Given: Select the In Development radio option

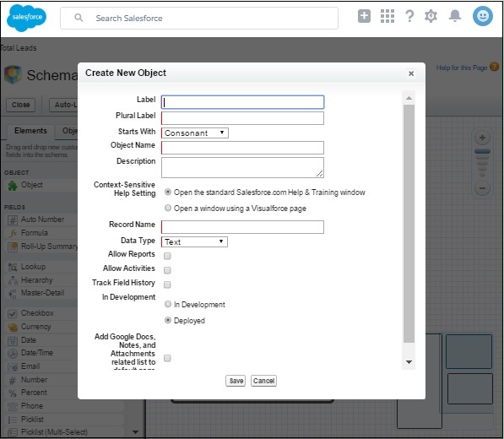Looking at the screenshot, I should pyautogui.click(x=168, y=304).
